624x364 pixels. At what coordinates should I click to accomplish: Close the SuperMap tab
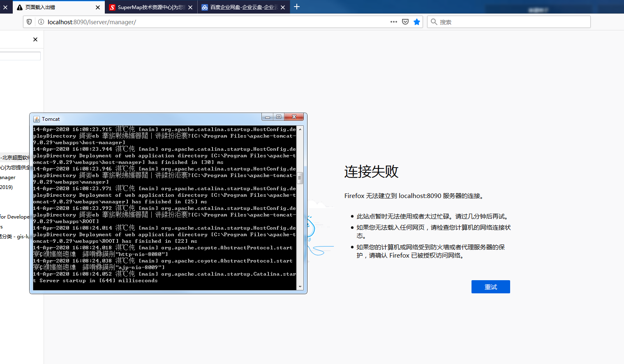click(190, 7)
